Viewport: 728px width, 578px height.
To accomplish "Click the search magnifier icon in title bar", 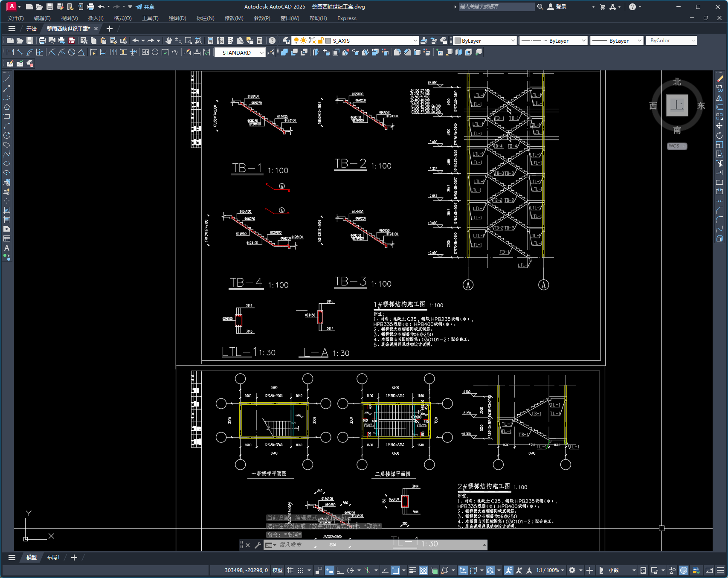I will [540, 7].
